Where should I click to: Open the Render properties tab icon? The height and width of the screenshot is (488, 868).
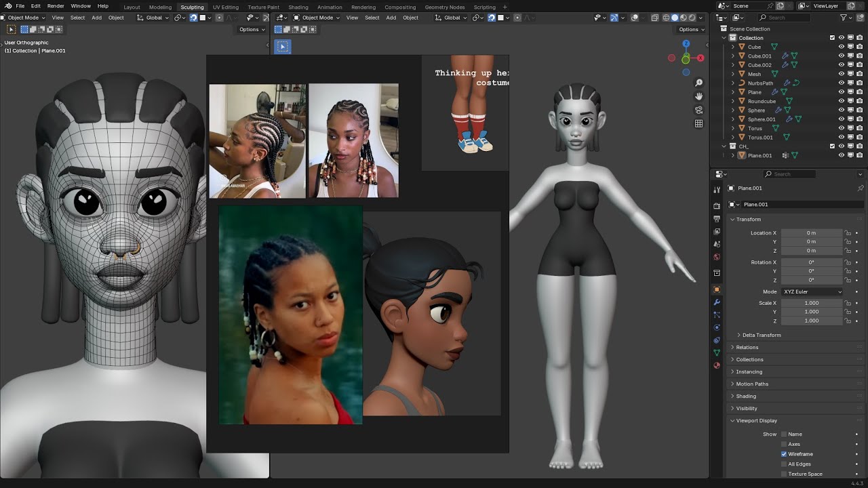pos(717,205)
